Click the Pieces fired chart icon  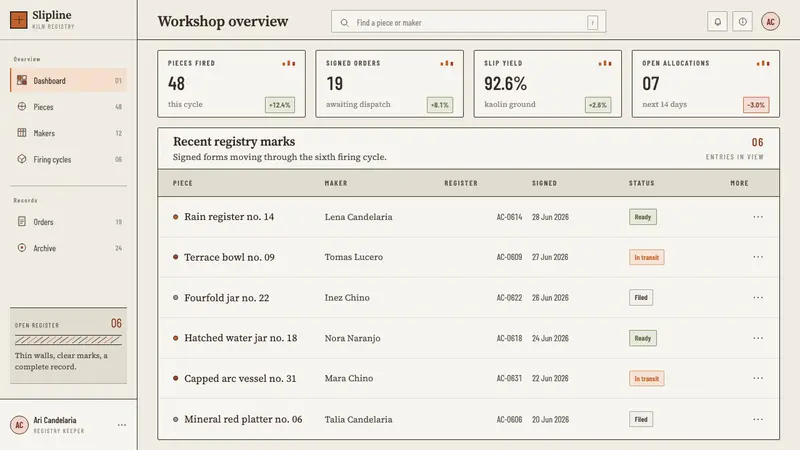pyautogui.click(x=289, y=63)
